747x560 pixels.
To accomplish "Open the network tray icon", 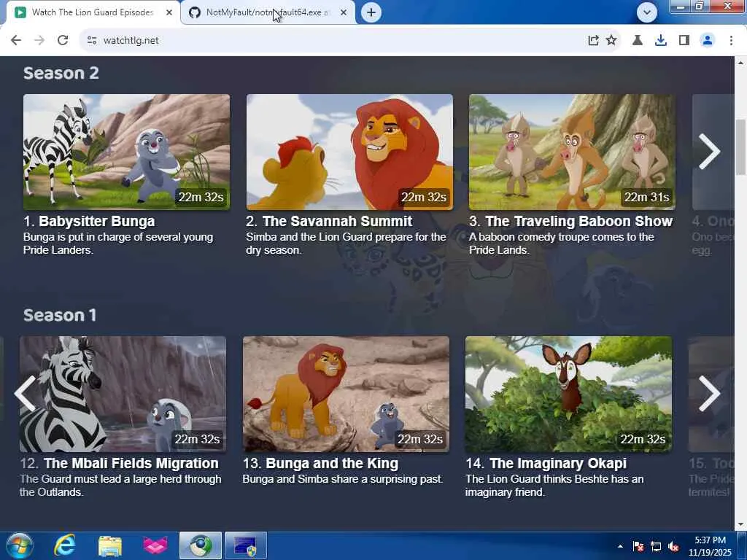I will [x=656, y=546].
